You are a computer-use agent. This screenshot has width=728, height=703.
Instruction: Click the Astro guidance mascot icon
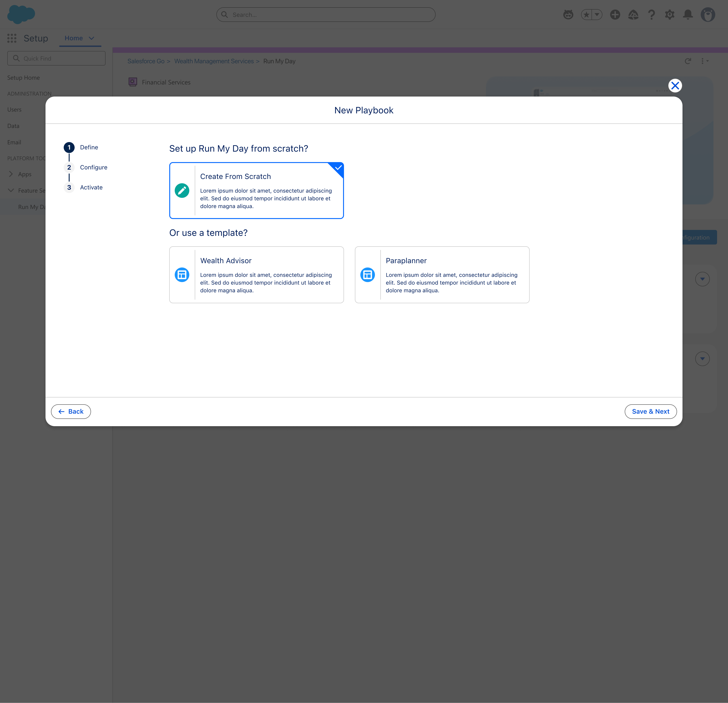point(568,15)
